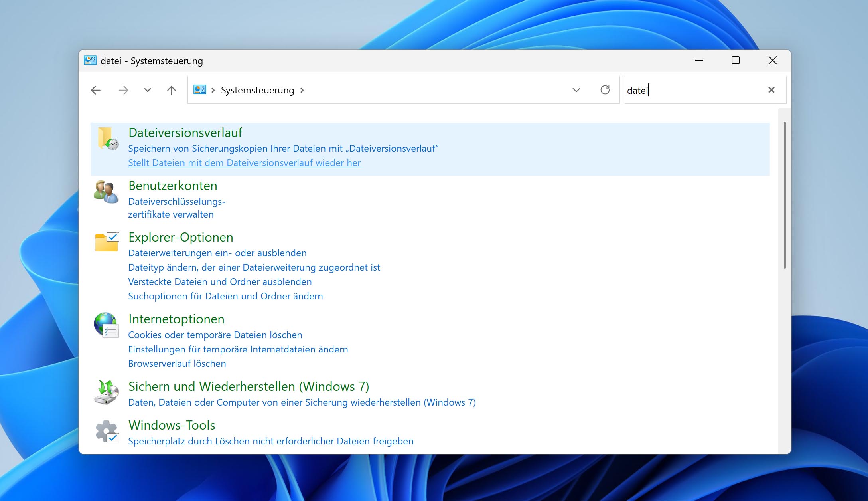
Task: Go up one level with up arrow
Action: 172,90
